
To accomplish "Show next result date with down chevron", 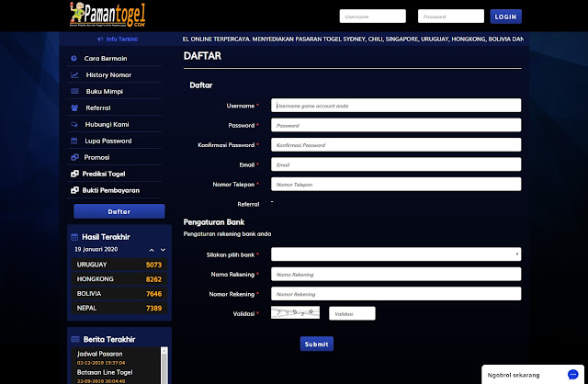I will pyautogui.click(x=164, y=250).
